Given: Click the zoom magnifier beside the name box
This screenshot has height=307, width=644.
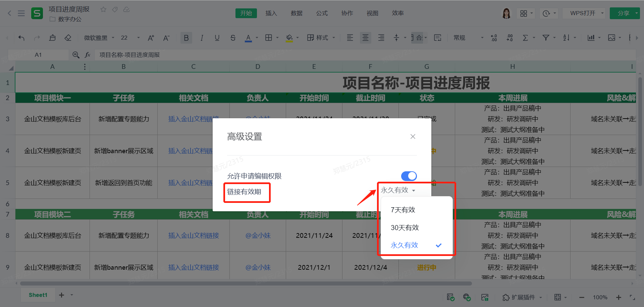Looking at the screenshot, I should click(76, 55).
